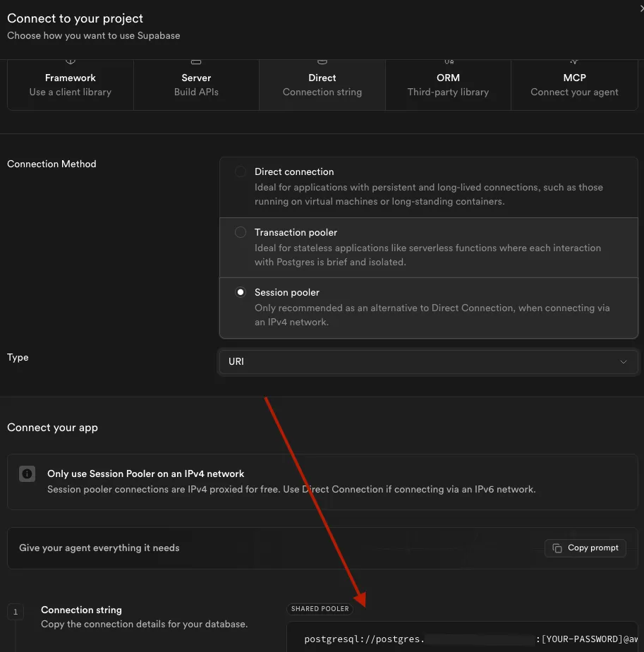This screenshot has height=652, width=644.
Task: Click the Type label
Action: click(x=18, y=358)
